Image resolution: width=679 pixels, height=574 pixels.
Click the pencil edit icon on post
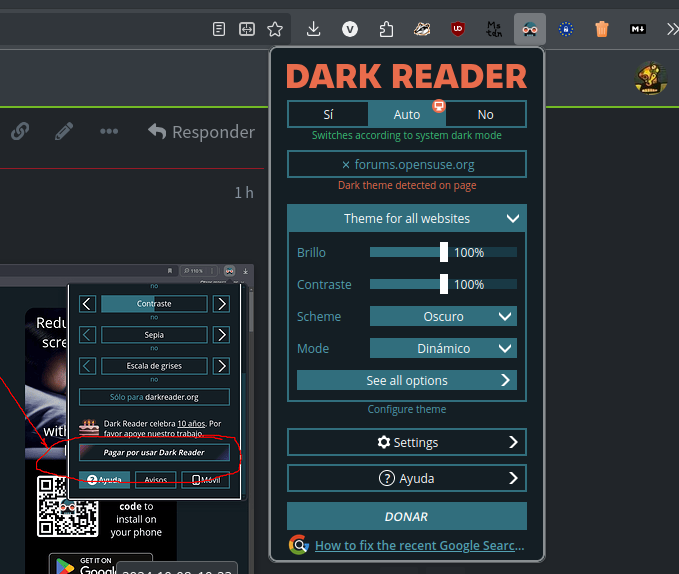[x=64, y=131]
